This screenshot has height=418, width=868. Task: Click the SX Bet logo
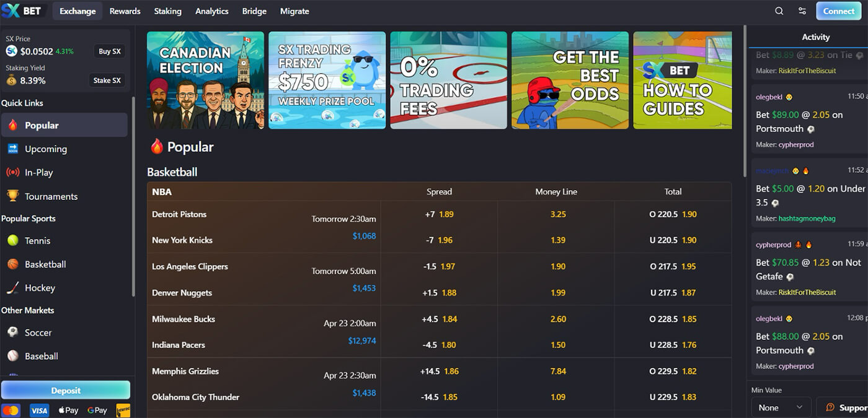22,11
